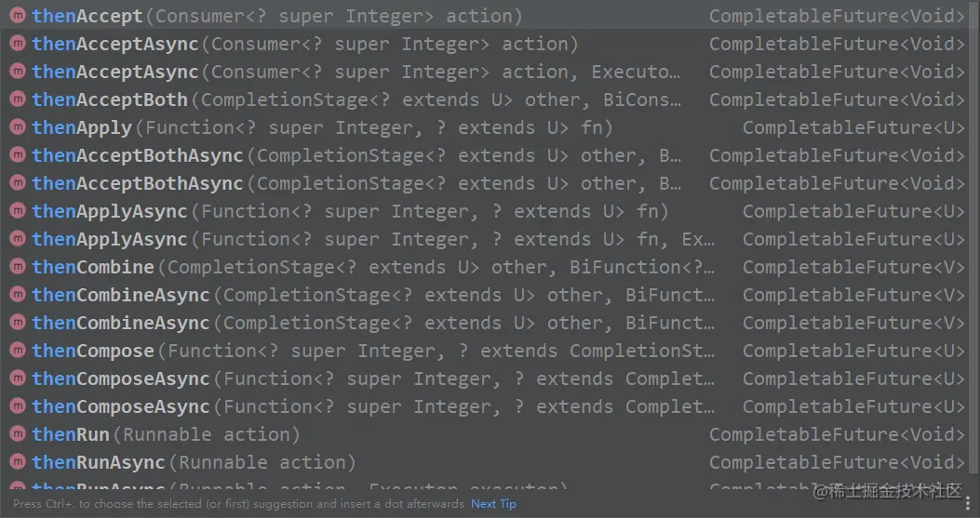
Task: Click the method icon beside thenCompose
Action: (18, 350)
